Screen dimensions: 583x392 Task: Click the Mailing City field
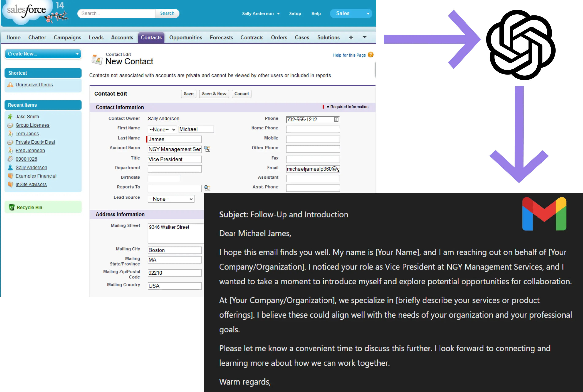(174, 250)
